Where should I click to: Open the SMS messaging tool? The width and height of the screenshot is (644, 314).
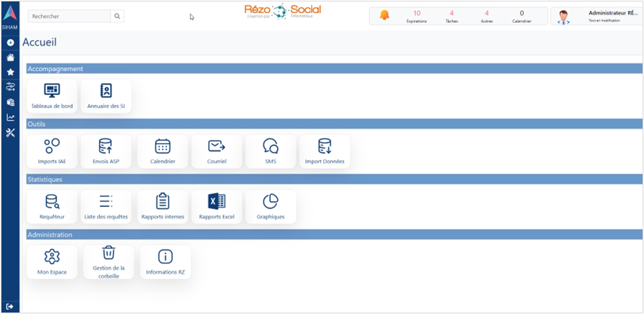pyautogui.click(x=271, y=151)
